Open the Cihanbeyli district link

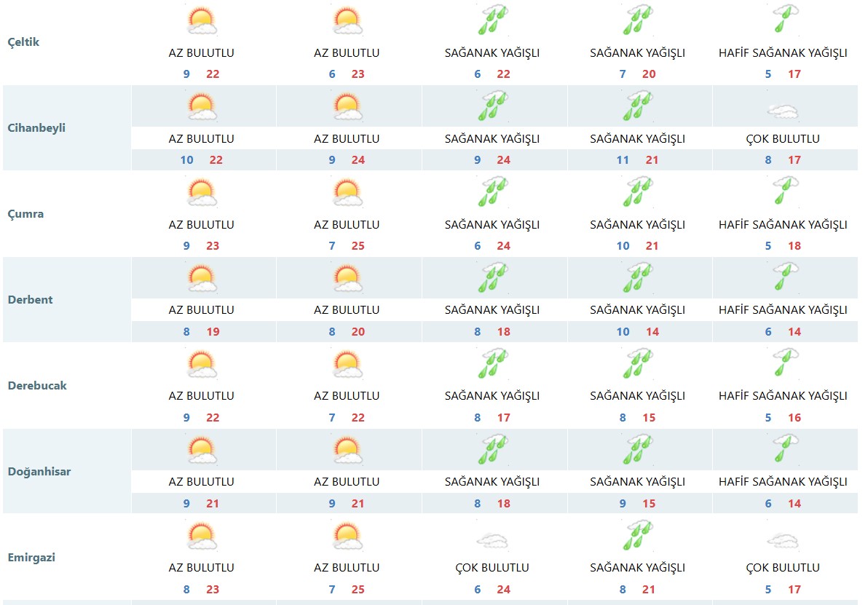[x=36, y=127]
